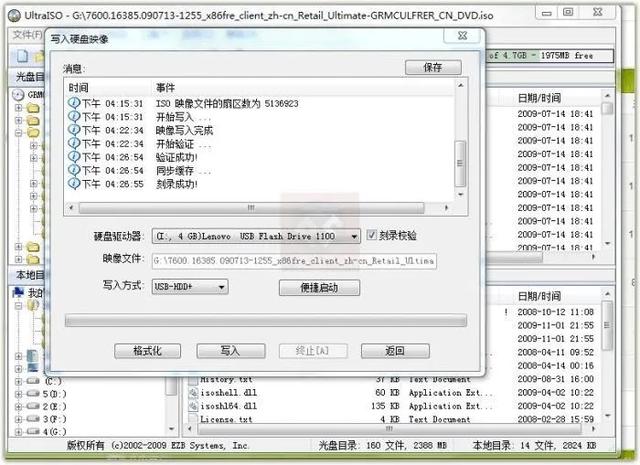Click the 光盘目录 160 文件 status text
The image size is (640, 465).
pyautogui.click(x=382, y=445)
